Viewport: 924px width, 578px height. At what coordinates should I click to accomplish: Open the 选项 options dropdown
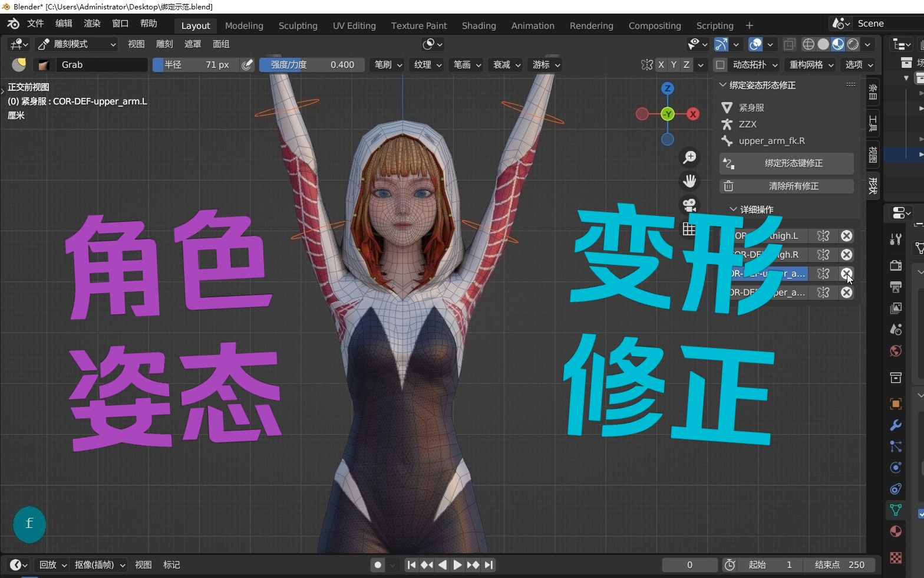pyautogui.click(x=859, y=65)
